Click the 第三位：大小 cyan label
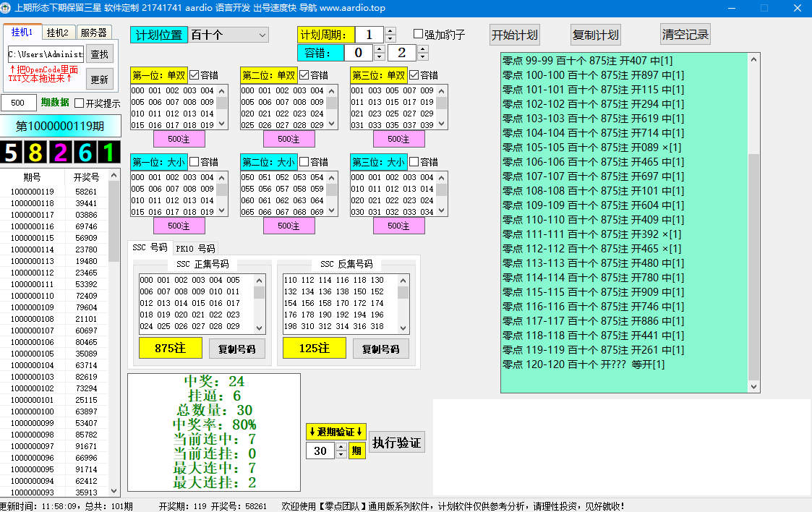 tap(379, 162)
